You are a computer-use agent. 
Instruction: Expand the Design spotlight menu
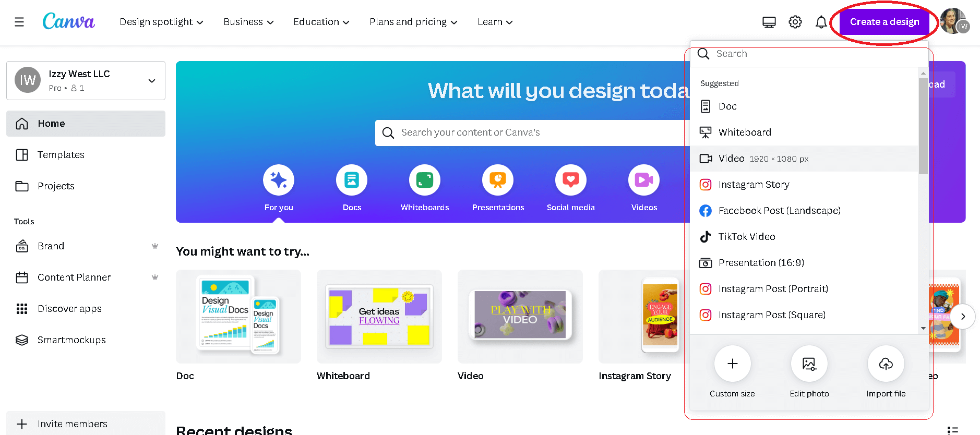coord(161,22)
